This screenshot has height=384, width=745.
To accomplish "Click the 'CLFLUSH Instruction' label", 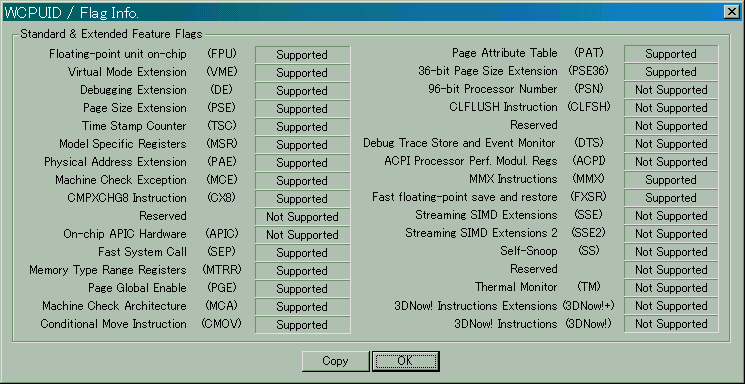I will (x=504, y=107).
